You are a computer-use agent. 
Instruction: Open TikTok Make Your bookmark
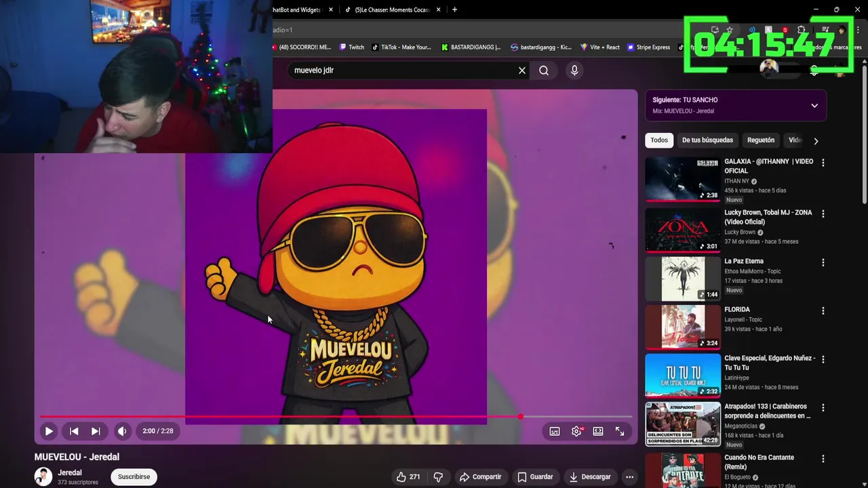[x=401, y=47]
